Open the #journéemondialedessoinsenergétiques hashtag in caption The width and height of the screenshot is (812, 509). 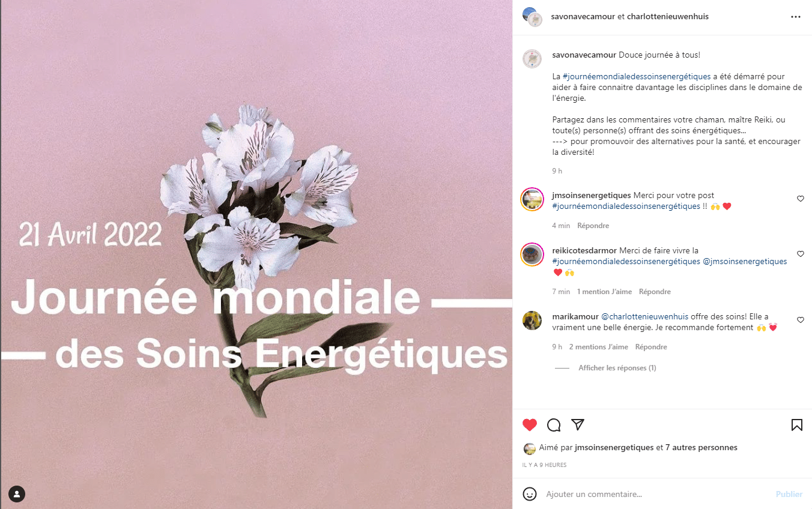tap(636, 76)
